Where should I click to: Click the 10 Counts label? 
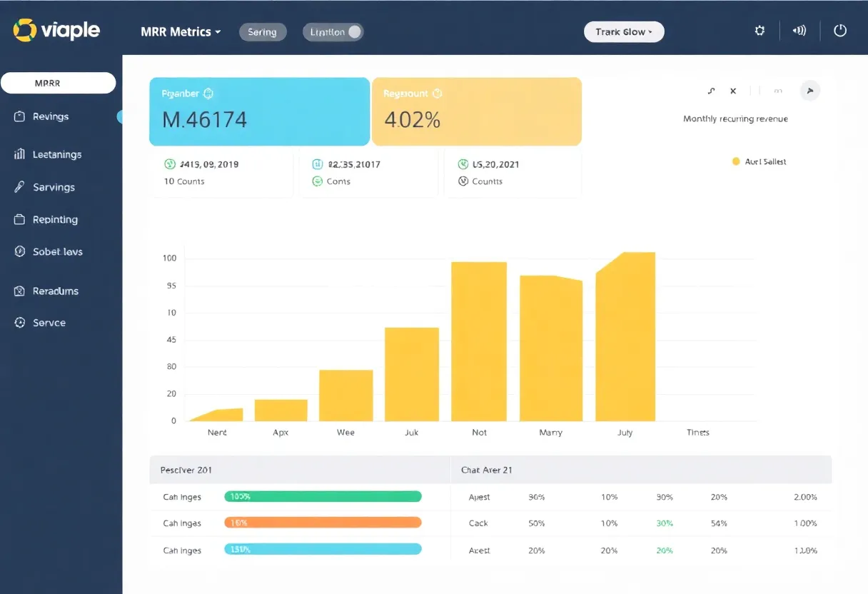pyautogui.click(x=184, y=181)
